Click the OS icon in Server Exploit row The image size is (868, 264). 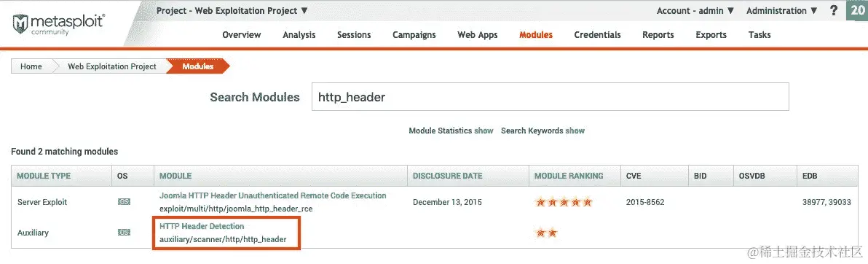[124, 202]
